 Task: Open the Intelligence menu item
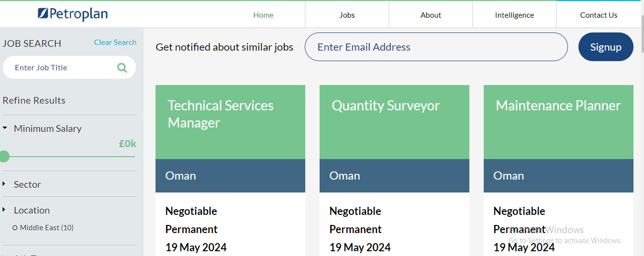point(514,15)
